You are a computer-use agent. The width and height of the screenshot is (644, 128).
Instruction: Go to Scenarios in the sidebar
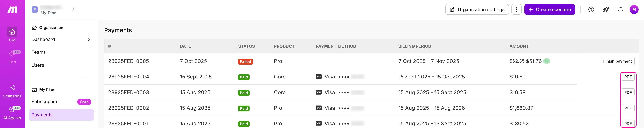coord(12,91)
